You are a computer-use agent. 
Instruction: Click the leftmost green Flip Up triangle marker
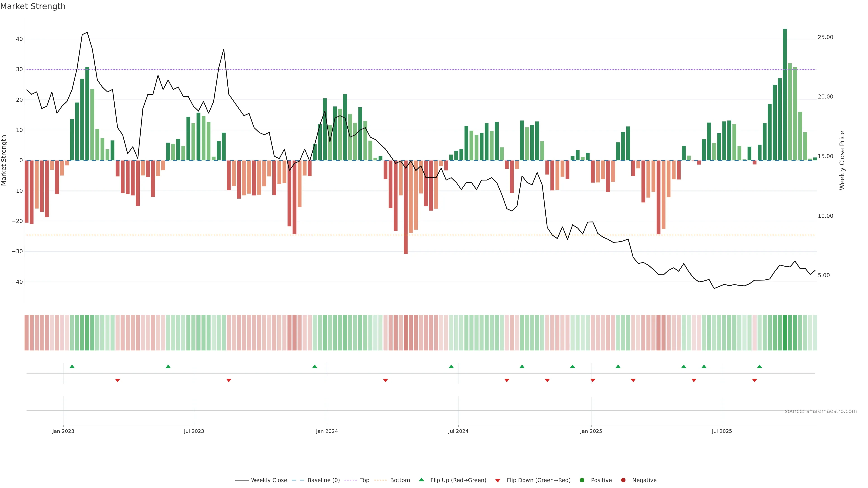tap(72, 366)
